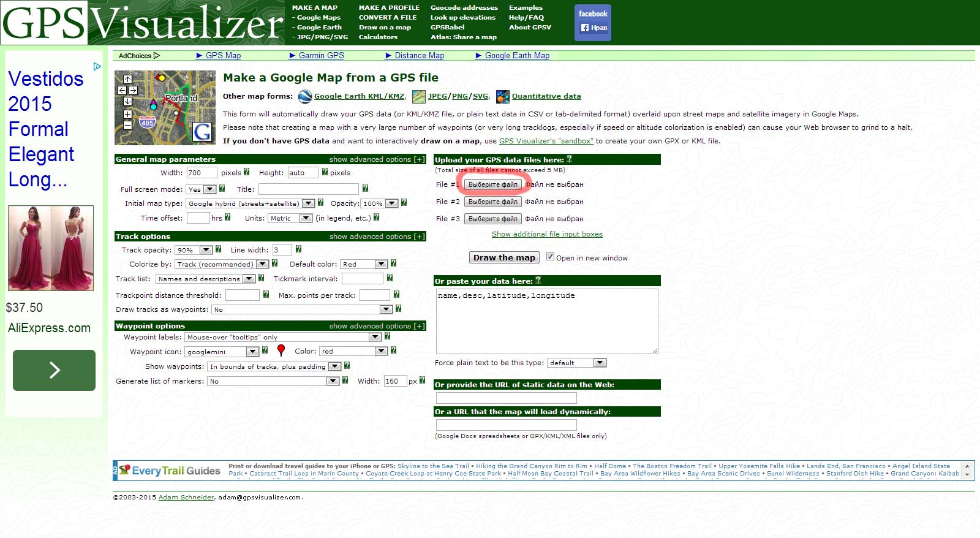Open the Colorize by dropdown
The image size is (980, 538).
[x=222, y=264]
